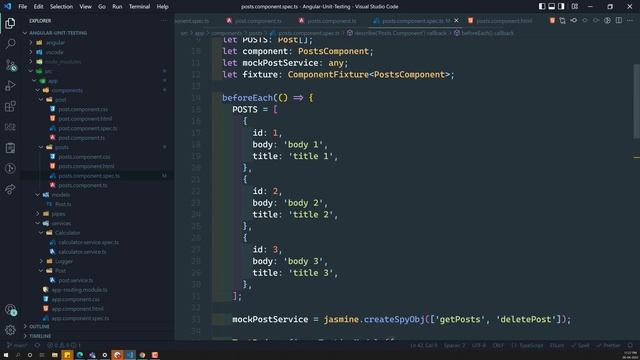Viewport: 640px width, 360px height.
Task: Open File Explorer from the taskbar
Action: (55, 355)
